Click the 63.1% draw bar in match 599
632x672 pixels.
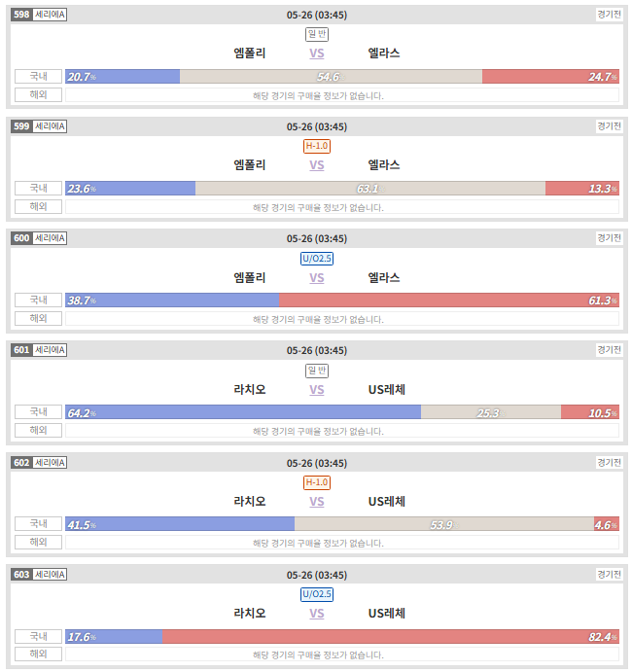tap(370, 189)
